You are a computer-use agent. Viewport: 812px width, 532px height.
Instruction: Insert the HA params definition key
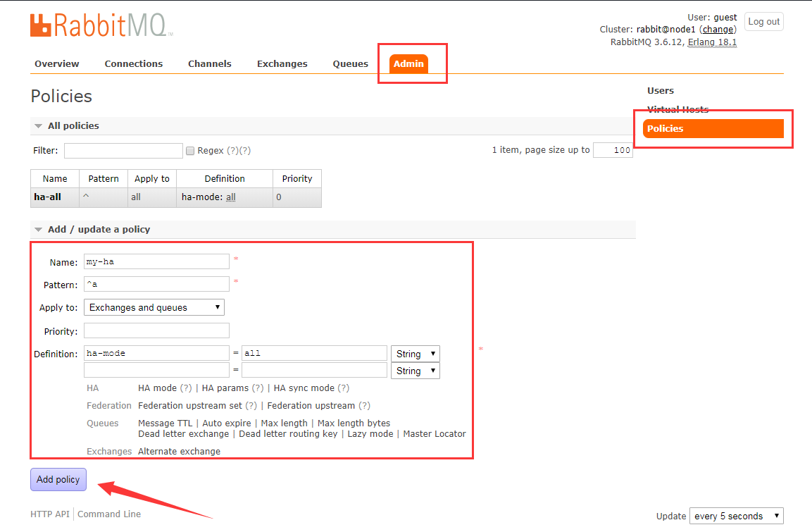point(225,388)
